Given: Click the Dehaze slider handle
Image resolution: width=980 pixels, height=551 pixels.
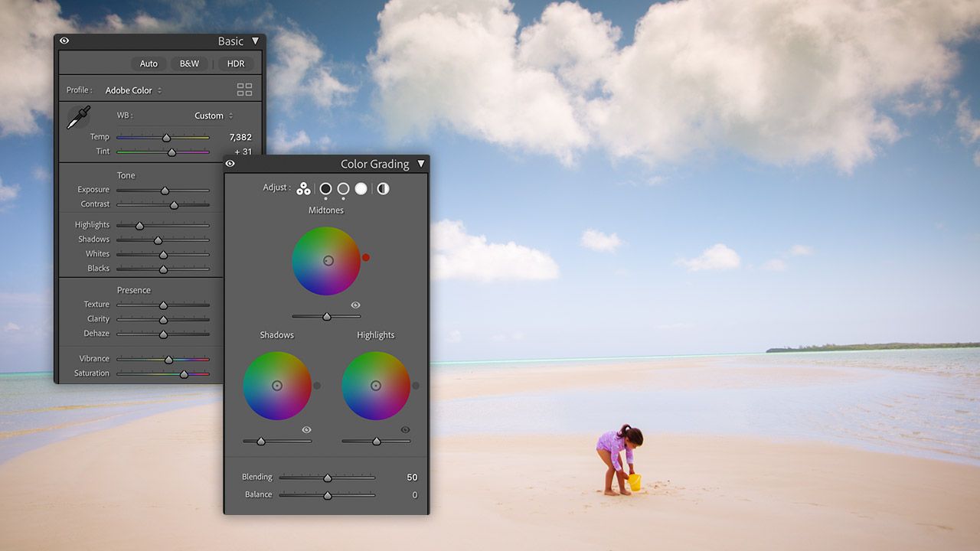Looking at the screenshot, I should (x=163, y=334).
